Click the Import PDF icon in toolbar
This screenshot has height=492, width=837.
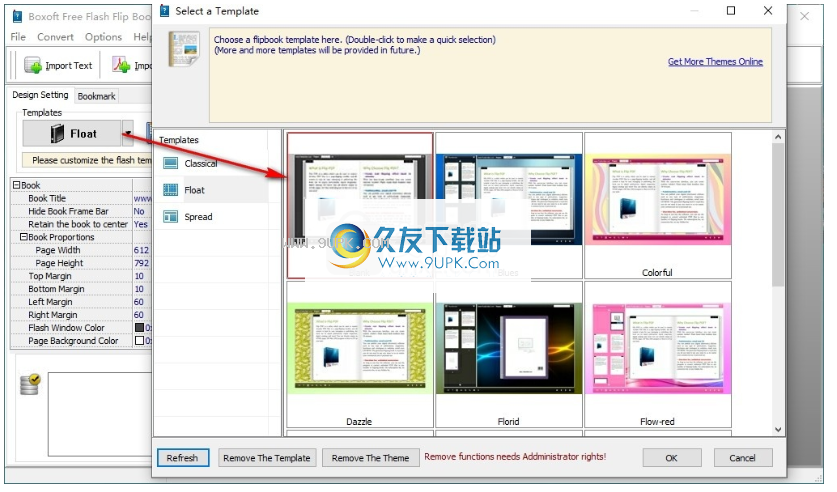(121, 65)
